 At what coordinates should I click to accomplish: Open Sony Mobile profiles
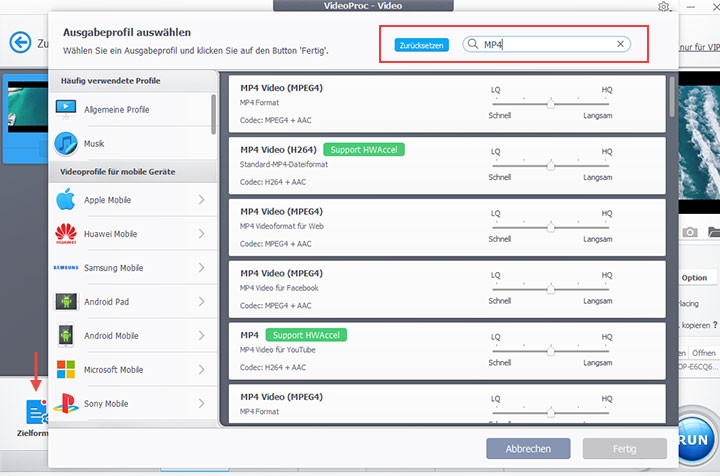point(132,403)
